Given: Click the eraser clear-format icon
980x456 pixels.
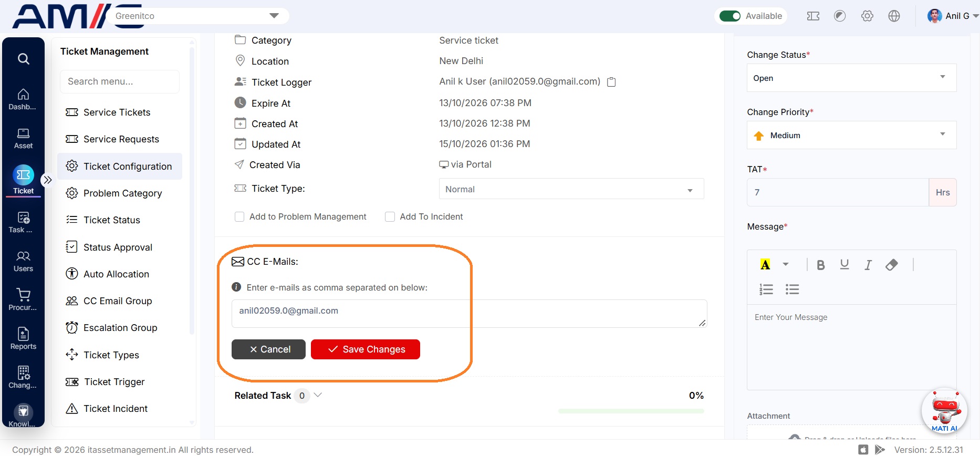Looking at the screenshot, I should [x=891, y=265].
